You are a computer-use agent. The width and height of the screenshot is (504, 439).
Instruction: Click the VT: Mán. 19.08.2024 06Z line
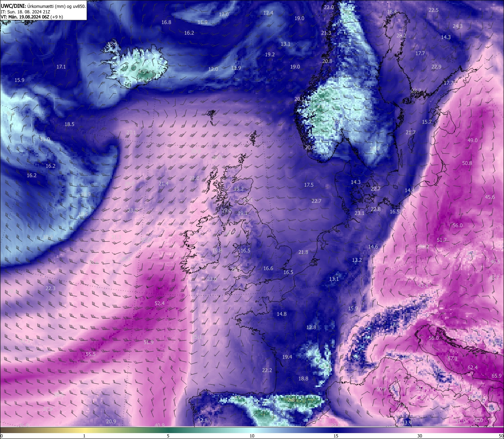click(x=32, y=17)
